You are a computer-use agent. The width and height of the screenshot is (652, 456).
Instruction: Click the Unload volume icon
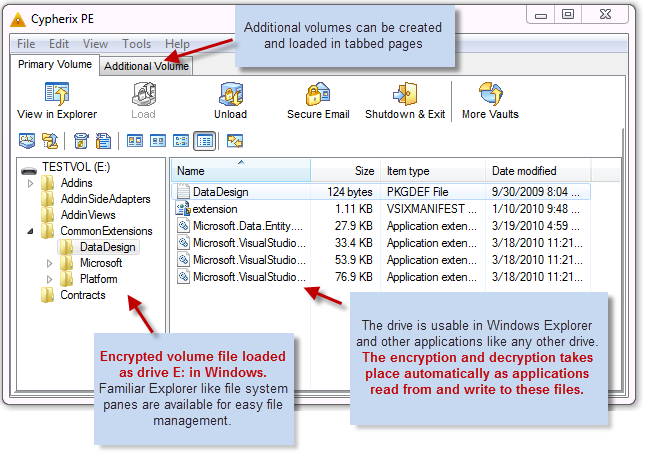click(x=231, y=93)
